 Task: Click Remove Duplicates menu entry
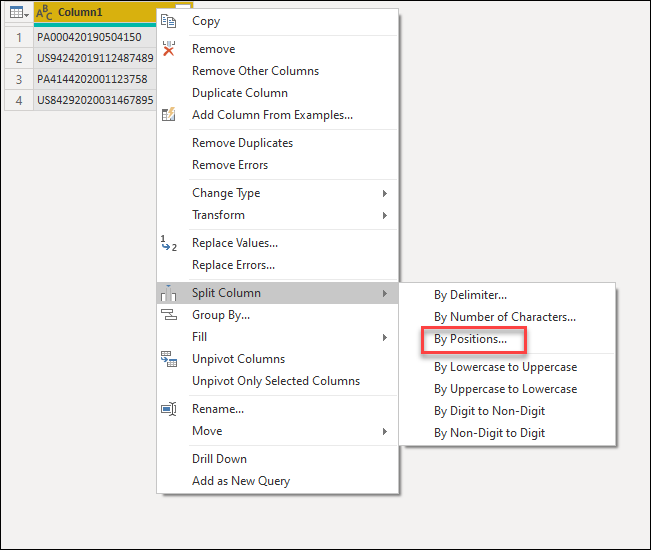coord(242,143)
